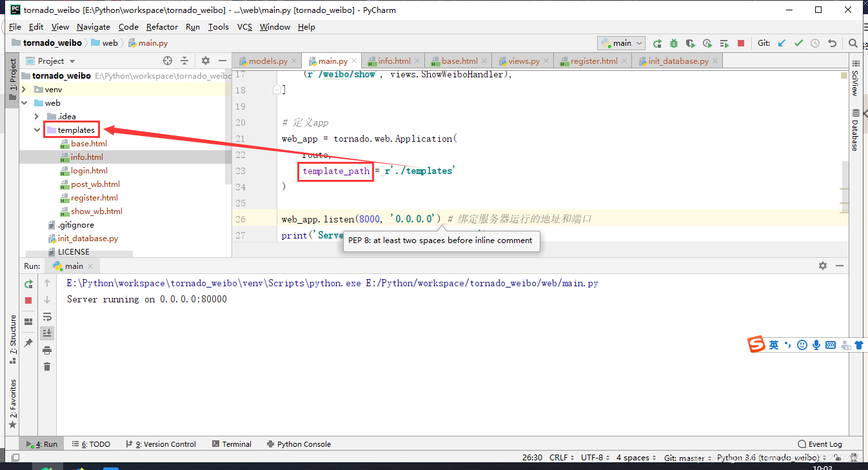Start debugging with the green bug icon
Viewport: 868px width, 470px height.
pyautogui.click(x=674, y=43)
